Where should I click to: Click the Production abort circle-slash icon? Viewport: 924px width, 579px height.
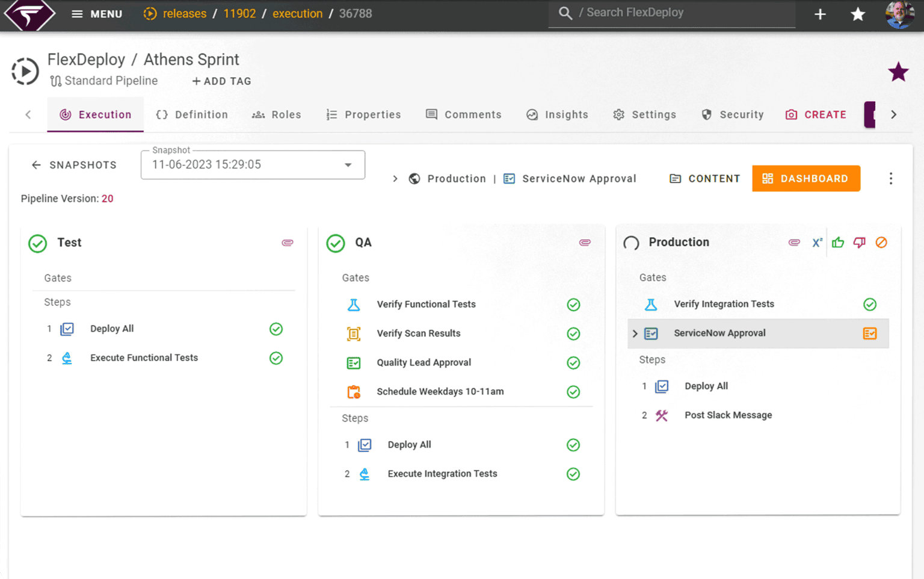(x=881, y=243)
